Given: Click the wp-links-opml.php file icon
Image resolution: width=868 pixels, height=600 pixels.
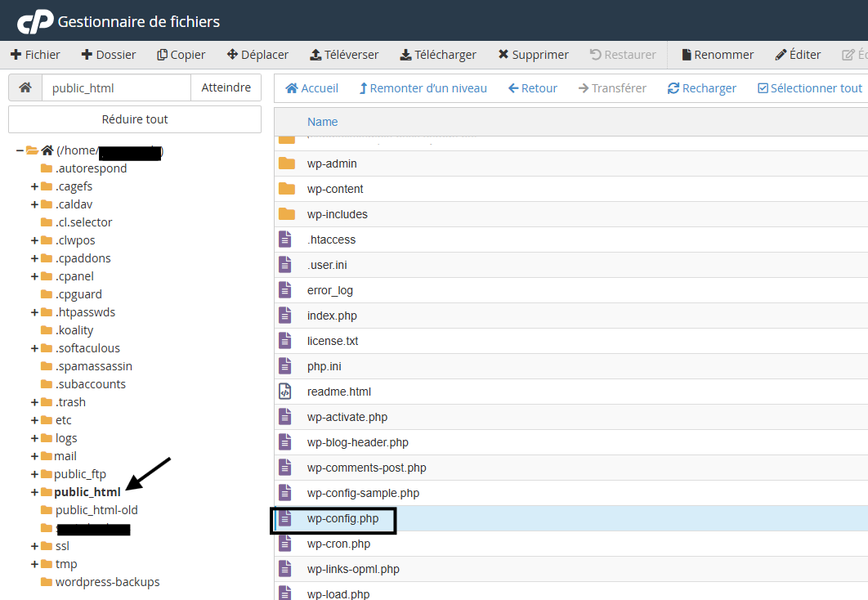Looking at the screenshot, I should [285, 569].
